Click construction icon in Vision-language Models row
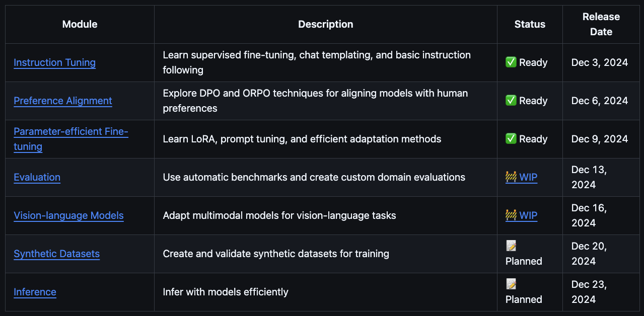Image resolution: width=644 pixels, height=316 pixels. pos(511,215)
